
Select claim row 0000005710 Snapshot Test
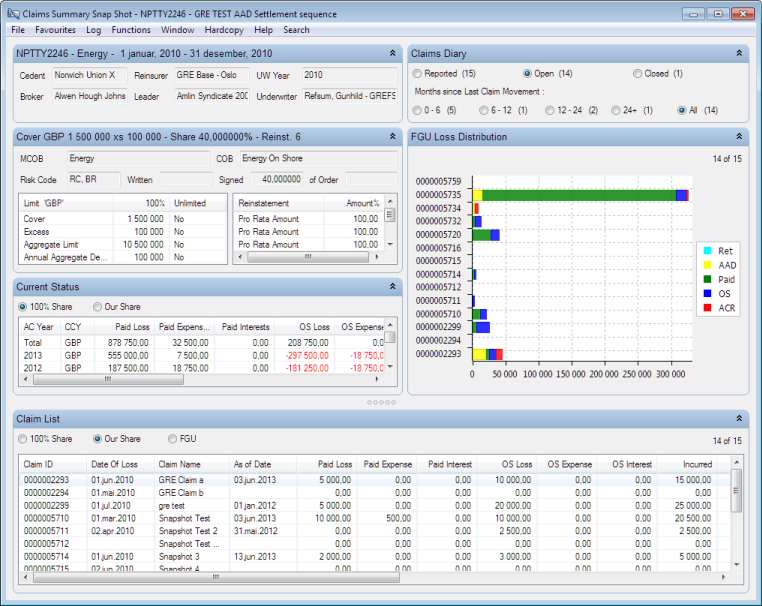point(374,519)
